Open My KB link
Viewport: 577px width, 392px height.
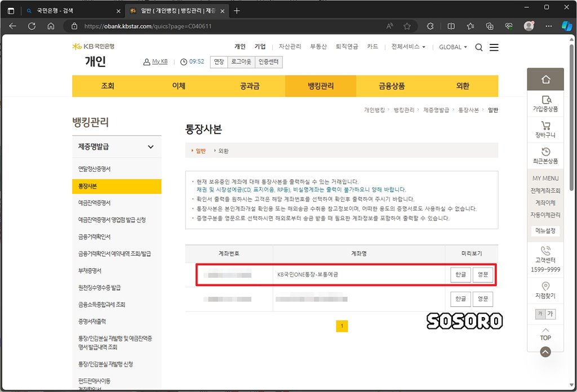[x=159, y=61]
